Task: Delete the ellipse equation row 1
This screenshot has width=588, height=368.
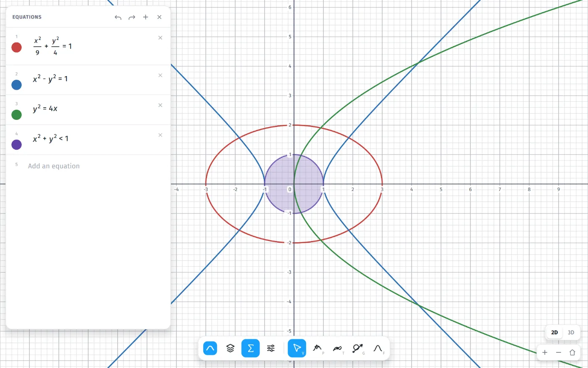Action: (x=160, y=38)
